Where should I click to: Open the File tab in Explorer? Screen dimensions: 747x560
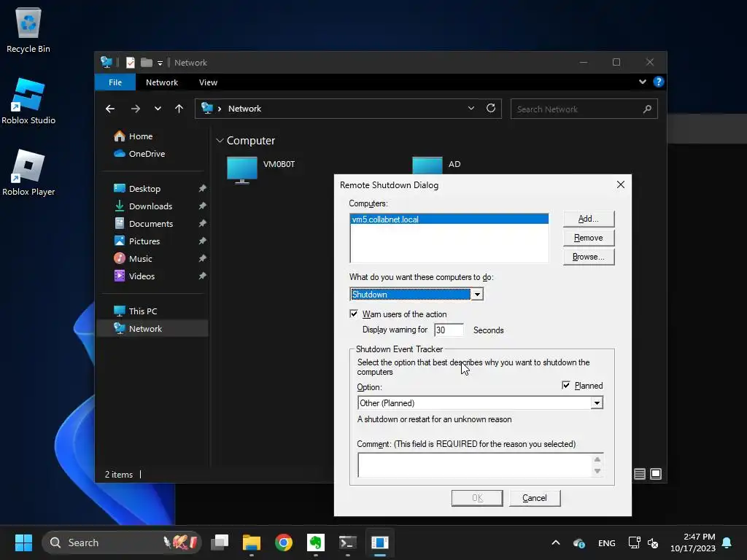pos(115,82)
